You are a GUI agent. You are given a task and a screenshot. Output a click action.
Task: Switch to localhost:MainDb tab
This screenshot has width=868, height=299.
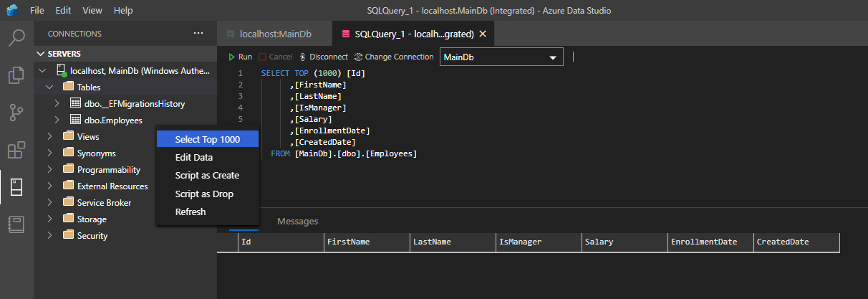tap(275, 34)
